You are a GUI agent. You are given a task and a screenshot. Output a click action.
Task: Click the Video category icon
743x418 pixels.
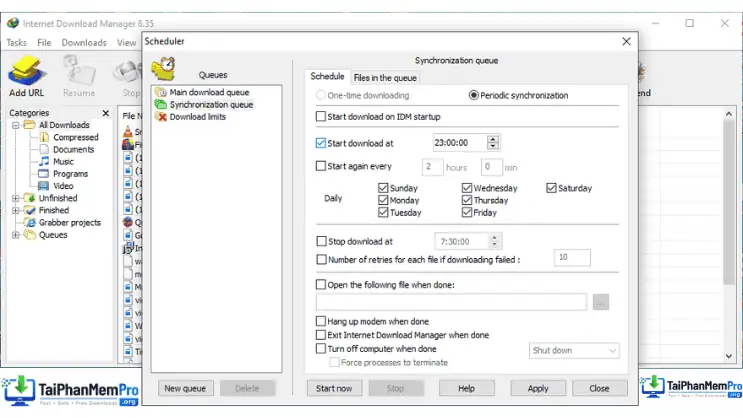click(x=44, y=186)
